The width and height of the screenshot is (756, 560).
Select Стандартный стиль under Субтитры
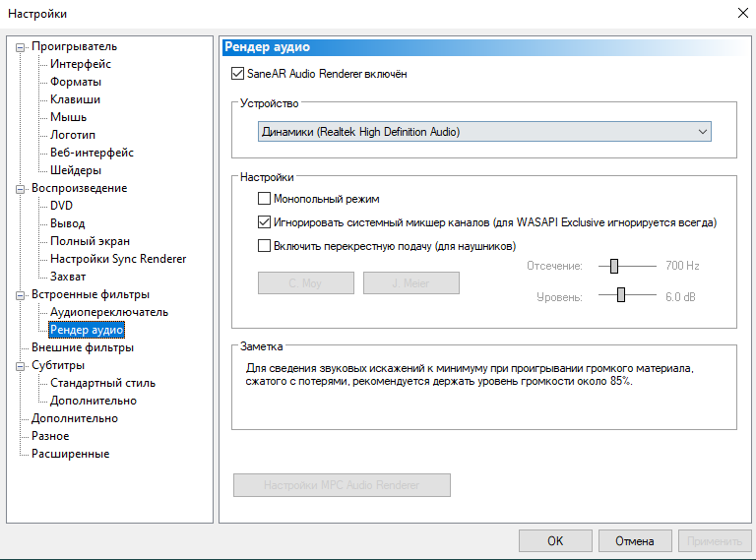point(102,383)
